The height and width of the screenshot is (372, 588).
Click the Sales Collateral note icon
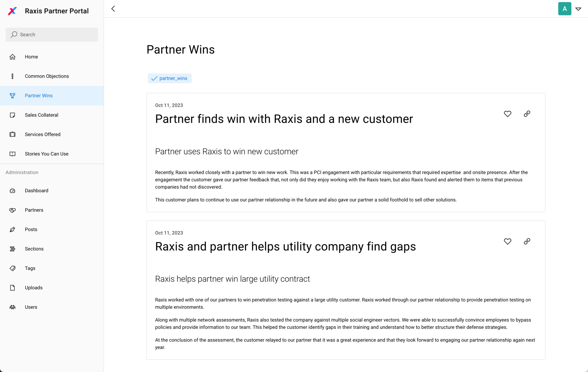(12, 115)
